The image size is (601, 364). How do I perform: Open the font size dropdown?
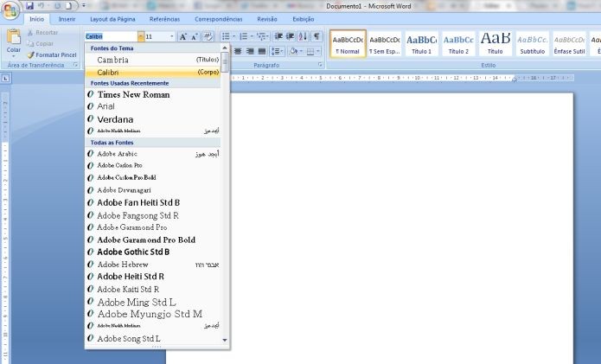pos(172,36)
